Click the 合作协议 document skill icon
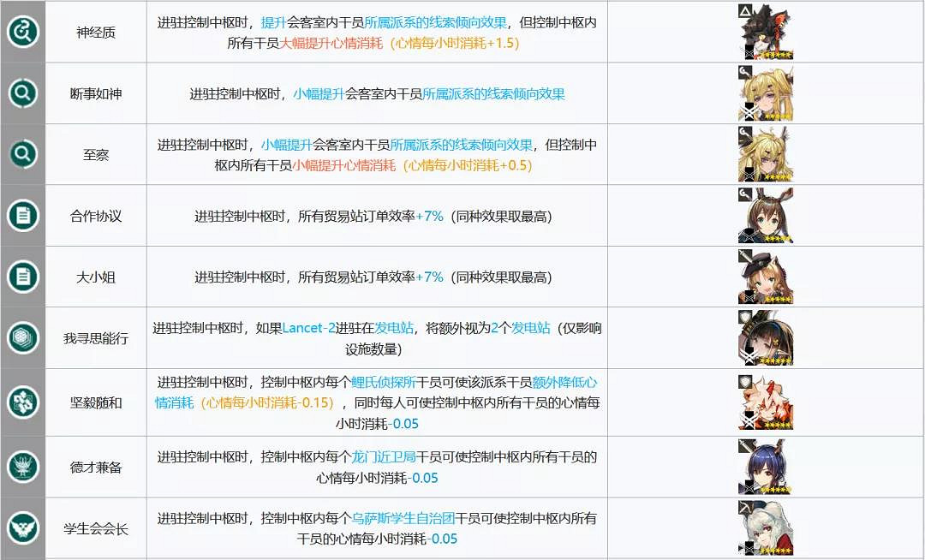 pos(22,216)
